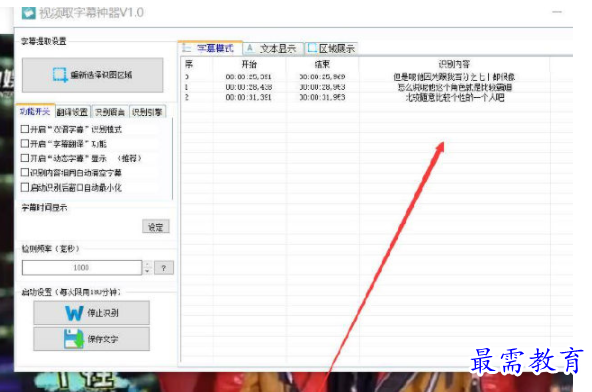Viewport: 592px width, 392px height.
Task: Select the subtitle text in row 1
Action: (x=455, y=87)
